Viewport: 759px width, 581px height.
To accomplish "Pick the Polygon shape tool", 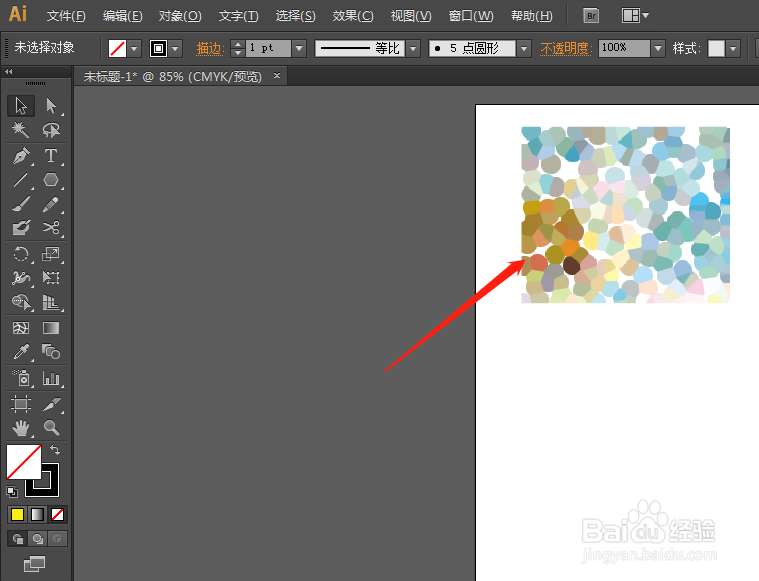I will coord(51,180).
